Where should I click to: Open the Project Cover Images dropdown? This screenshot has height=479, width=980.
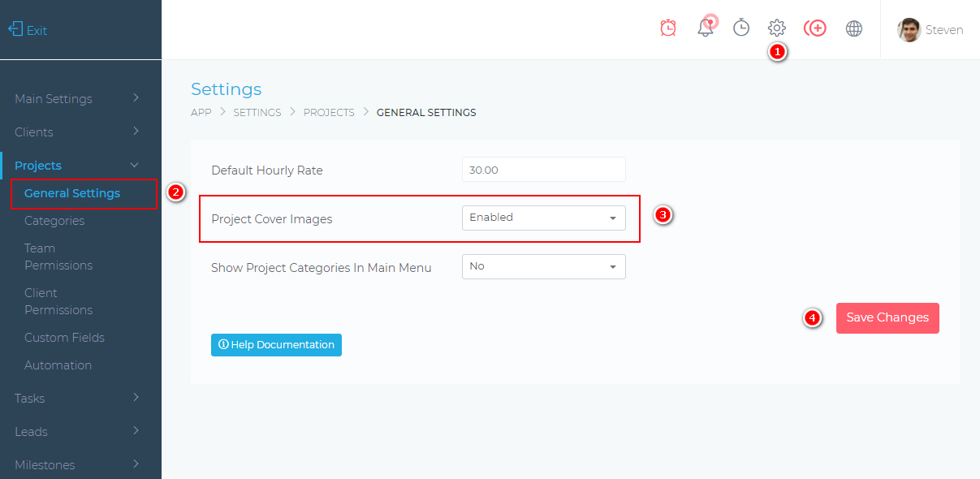[543, 218]
